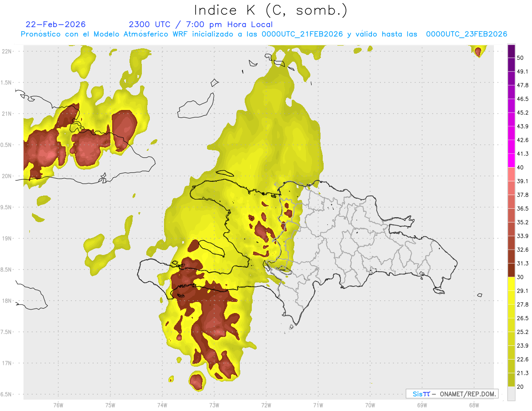532x411 pixels.
Task: Select the gray swatch below 20 on colorbar
Action: tap(511, 394)
